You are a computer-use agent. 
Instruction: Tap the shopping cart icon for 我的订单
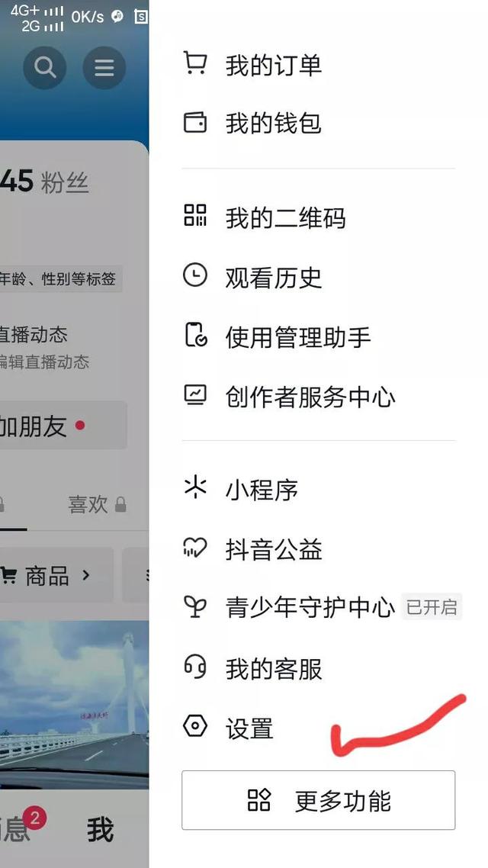[x=194, y=63]
